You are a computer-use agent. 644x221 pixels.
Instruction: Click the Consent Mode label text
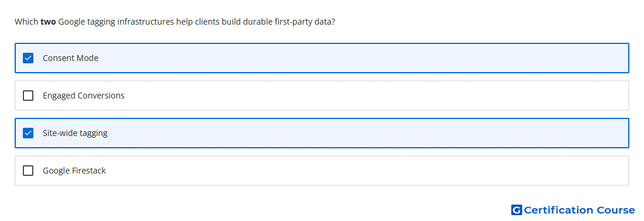point(71,58)
